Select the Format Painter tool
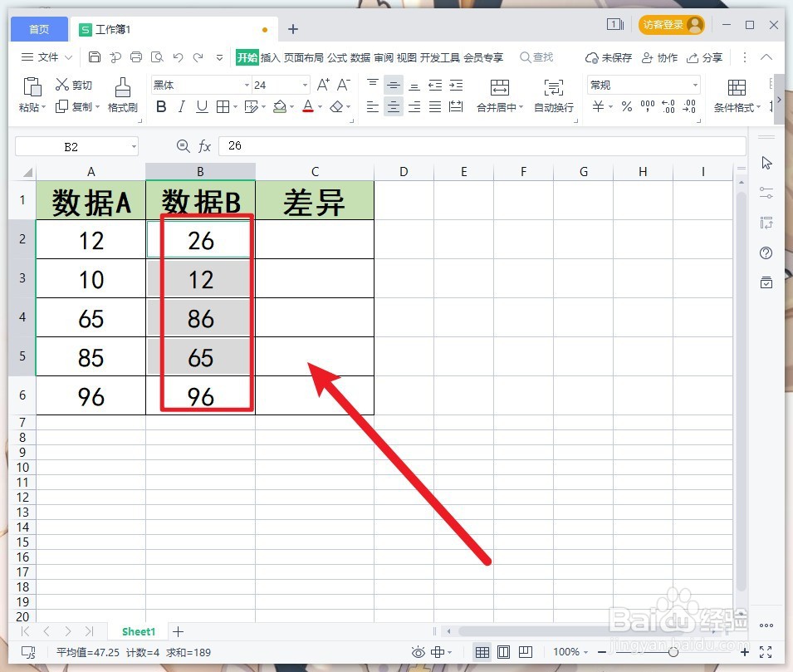The height and width of the screenshot is (672, 793). (x=122, y=91)
